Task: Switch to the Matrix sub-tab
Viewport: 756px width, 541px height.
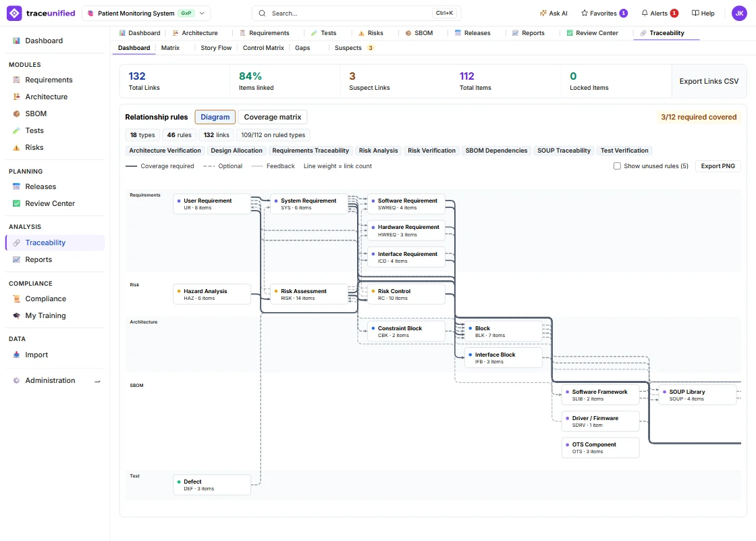Action: [x=170, y=48]
